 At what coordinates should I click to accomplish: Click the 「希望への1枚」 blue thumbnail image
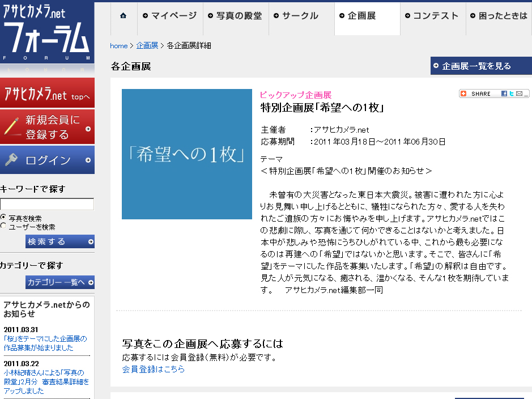(187, 154)
